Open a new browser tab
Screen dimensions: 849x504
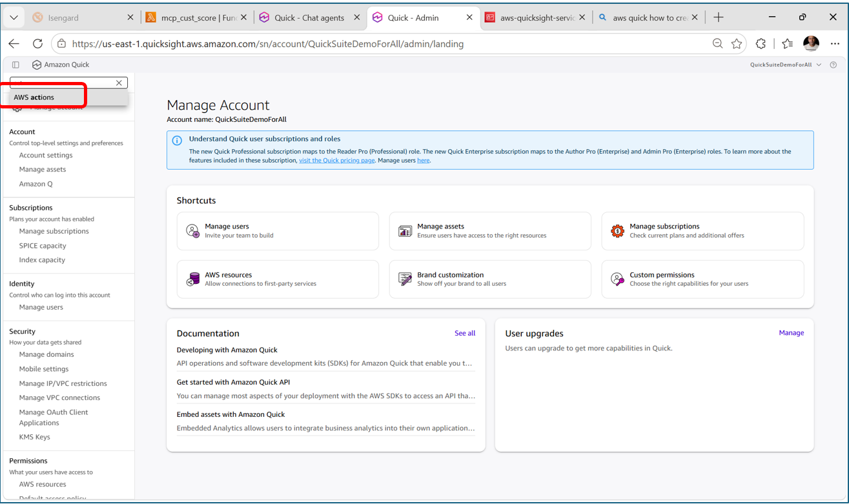(x=719, y=17)
